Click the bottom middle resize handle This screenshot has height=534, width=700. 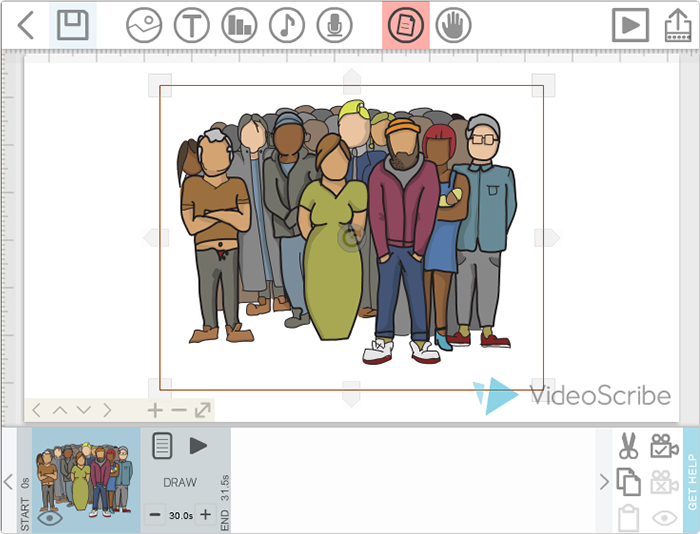coord(351,394)
